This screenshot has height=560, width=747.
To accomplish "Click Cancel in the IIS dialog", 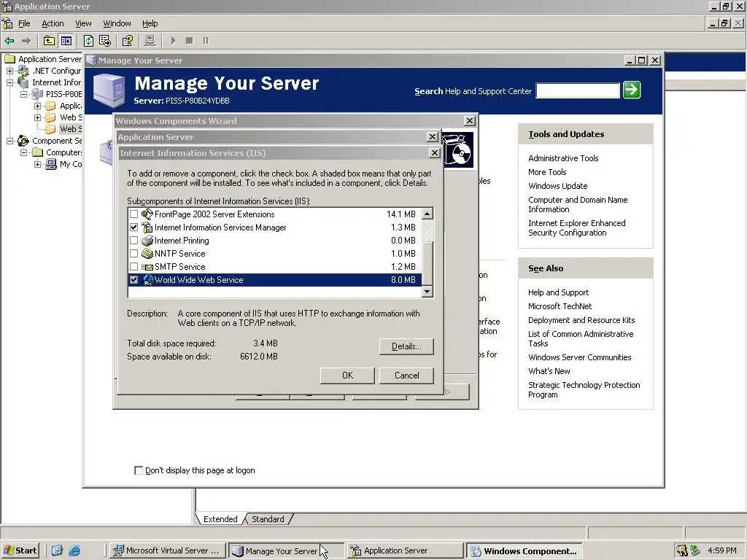I will 406,376.
